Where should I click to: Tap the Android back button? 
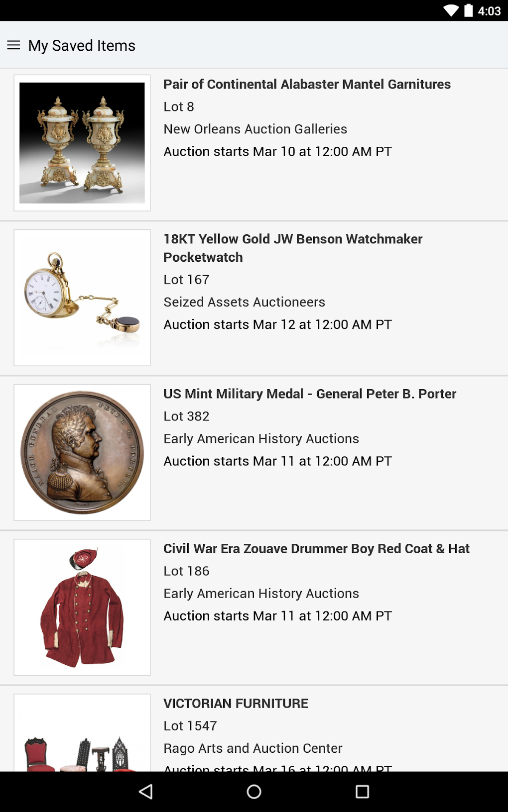pyautogui.click(x=146, y=791)
